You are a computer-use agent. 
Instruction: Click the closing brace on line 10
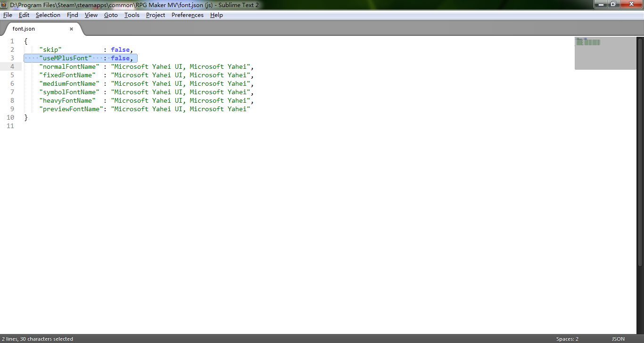coord(26,117)
